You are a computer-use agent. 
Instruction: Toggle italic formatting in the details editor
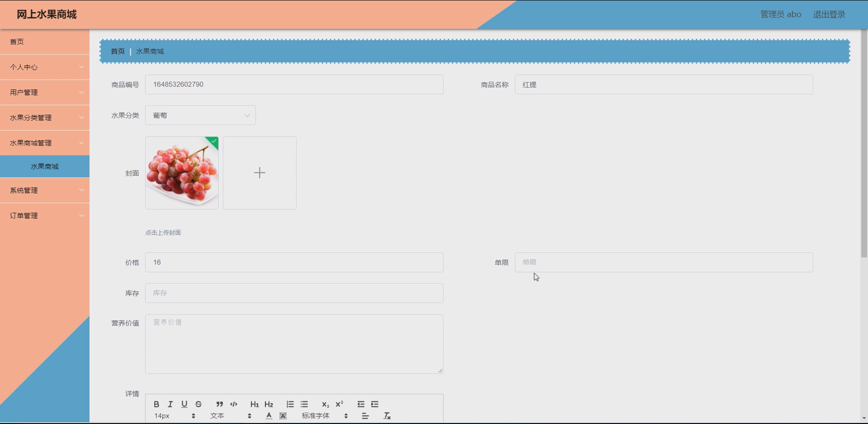tap(170, 404)
